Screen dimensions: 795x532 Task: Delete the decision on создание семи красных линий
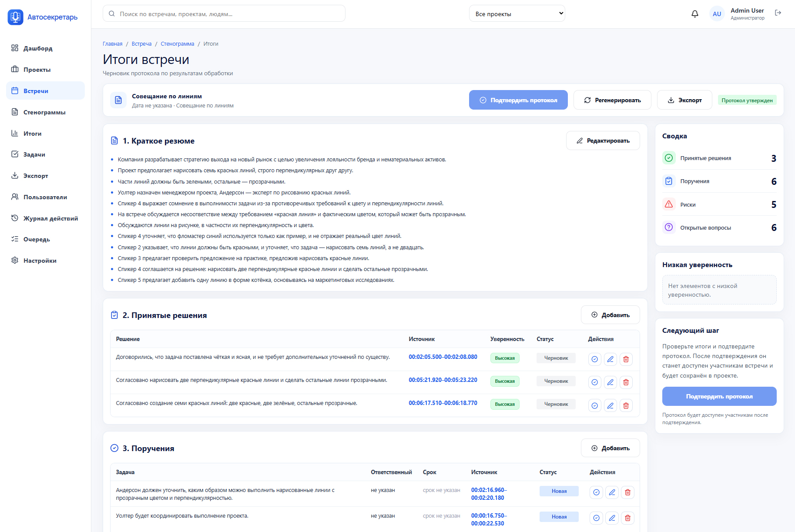coord(626,405)
